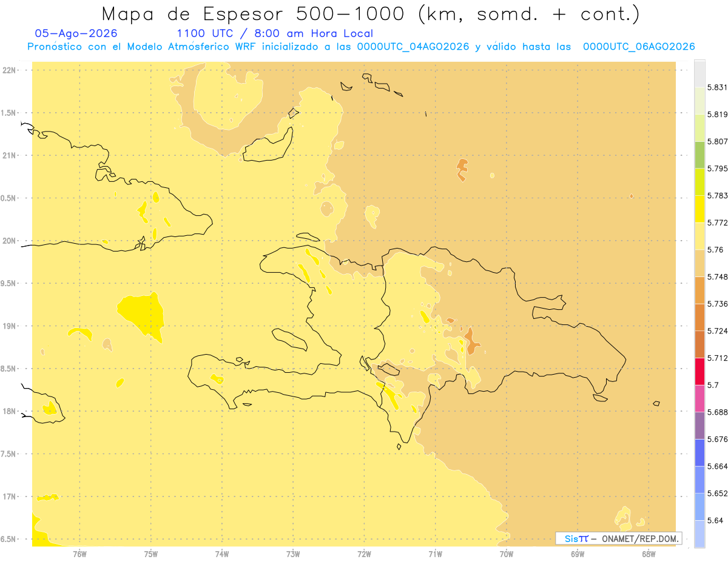Select the tan swatch between 5.76 and 5.748

pos(699,263)
